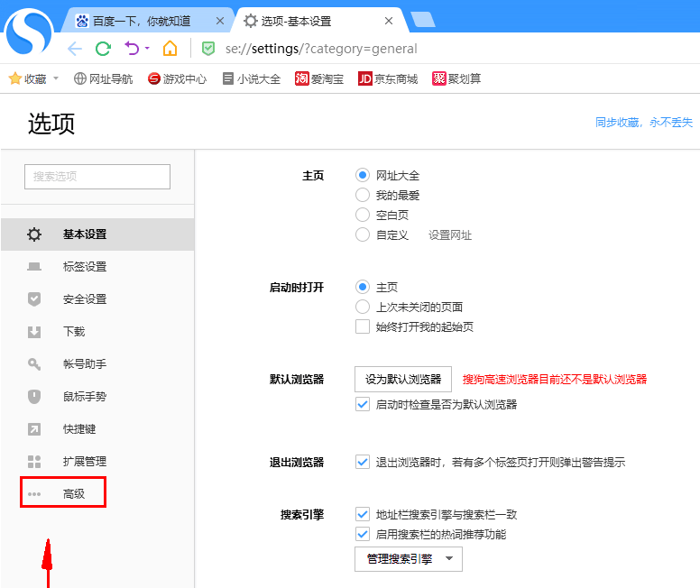Enable 始终打开我的起始页 checkbox
This screenshot has width=700, height=588.
363,326
